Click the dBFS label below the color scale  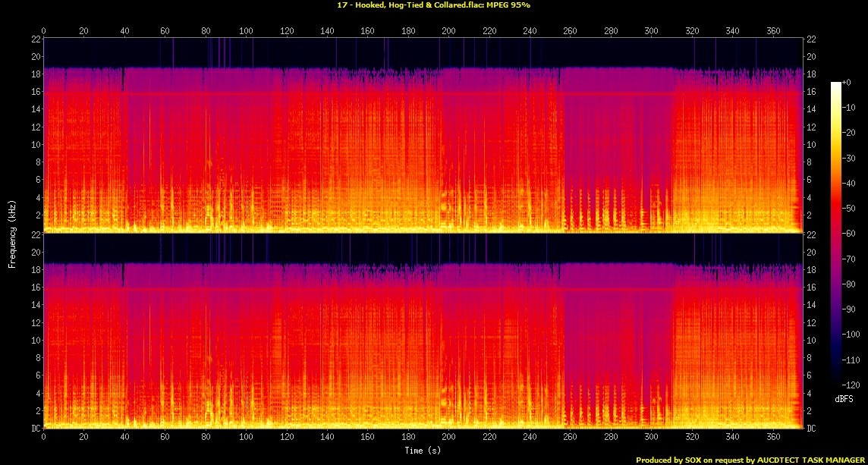point(843,397)
